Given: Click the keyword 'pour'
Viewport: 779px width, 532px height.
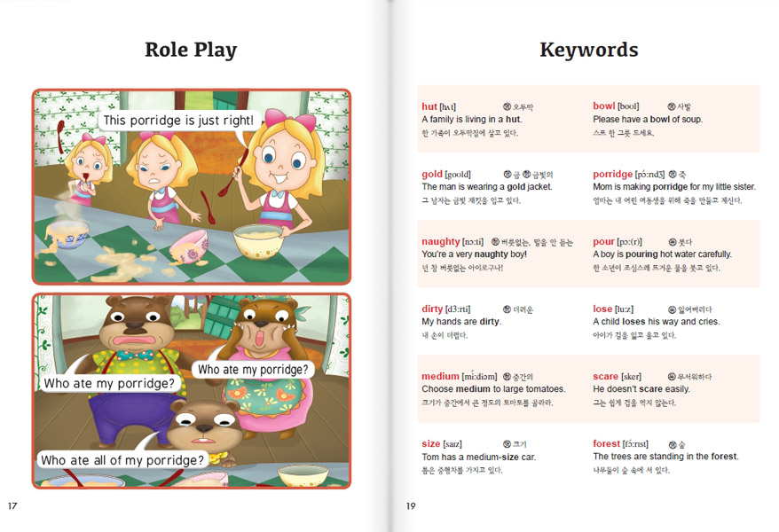Looking at the screenshot, I should [603, 242].
